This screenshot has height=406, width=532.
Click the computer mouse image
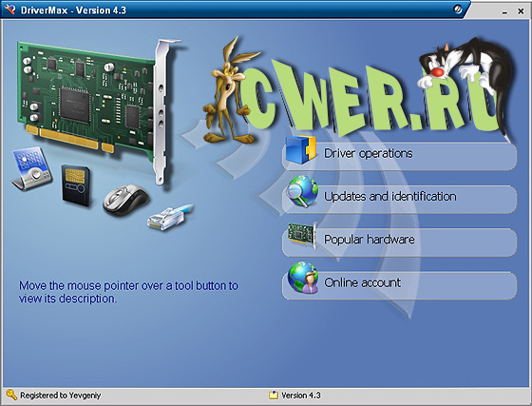point(125,200)
